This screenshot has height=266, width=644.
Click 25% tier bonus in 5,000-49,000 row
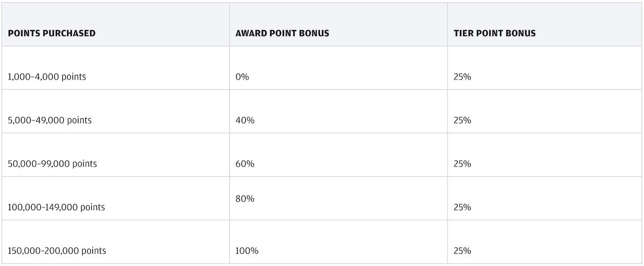click(462, 120)
